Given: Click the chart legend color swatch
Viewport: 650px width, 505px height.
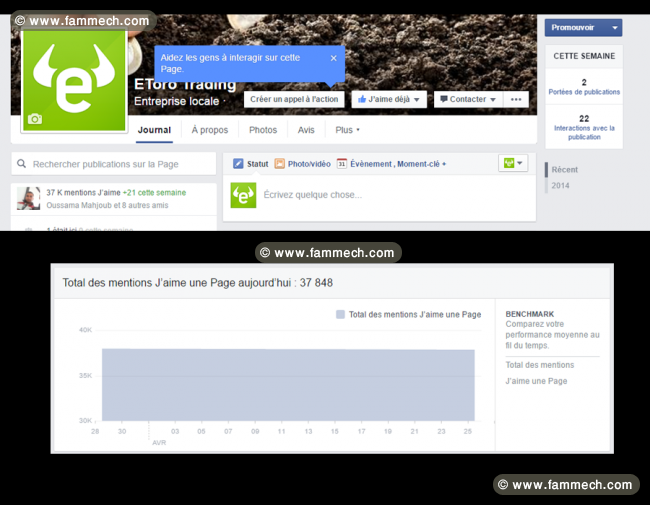Looking at the screenshot, I should click(x=340, y=315).
